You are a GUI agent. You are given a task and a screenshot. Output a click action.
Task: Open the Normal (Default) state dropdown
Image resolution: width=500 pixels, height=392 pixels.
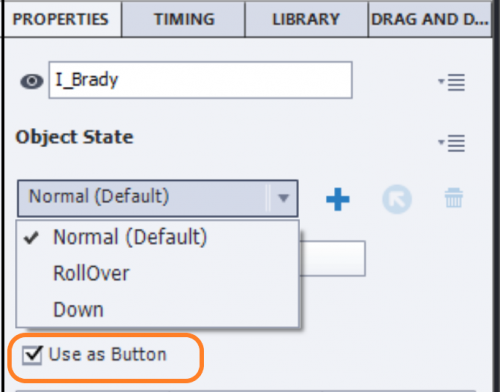[157, 198]
